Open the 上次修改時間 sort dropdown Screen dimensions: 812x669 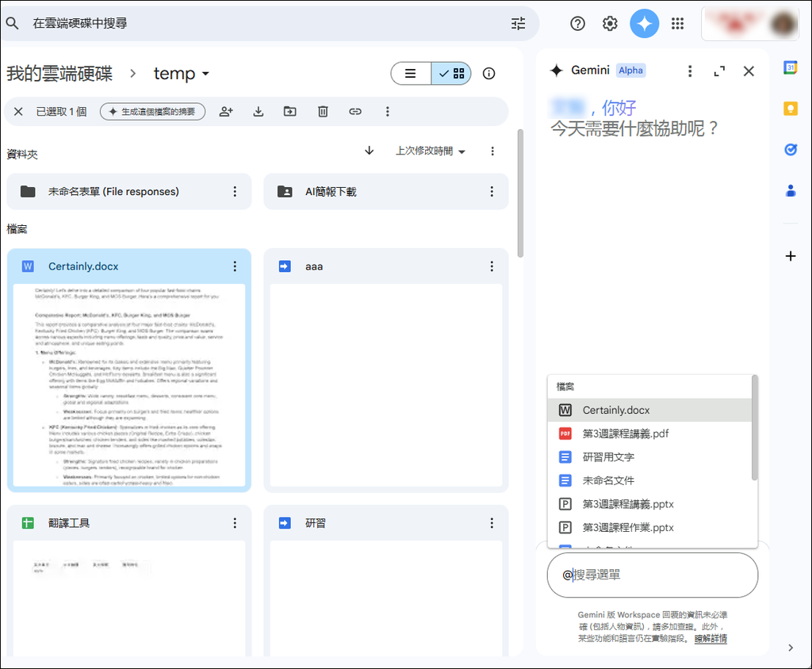pos(431,151)
